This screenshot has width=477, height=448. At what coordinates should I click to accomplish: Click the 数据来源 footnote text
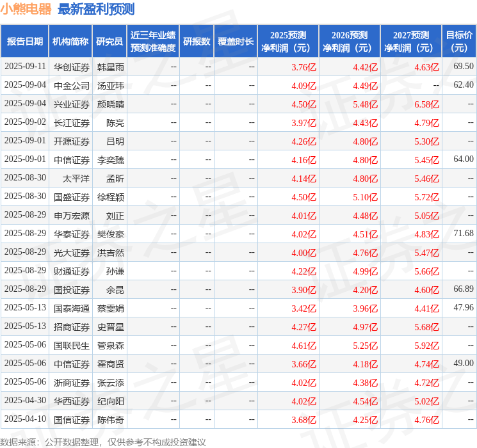(103, 442)
